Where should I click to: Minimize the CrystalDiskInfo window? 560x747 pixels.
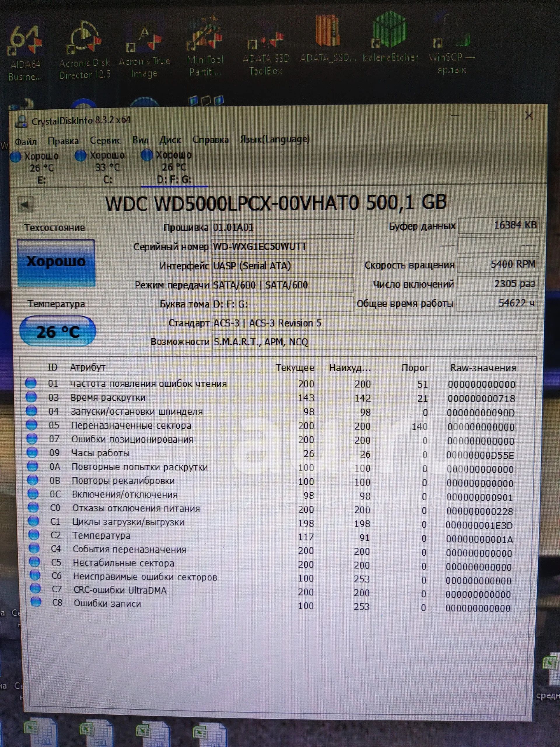tap(455, 116)
